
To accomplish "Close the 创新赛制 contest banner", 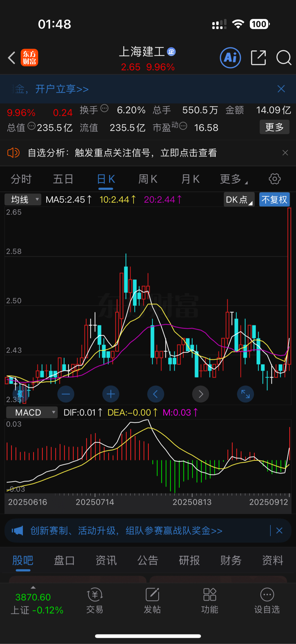I will click(279, 531).
